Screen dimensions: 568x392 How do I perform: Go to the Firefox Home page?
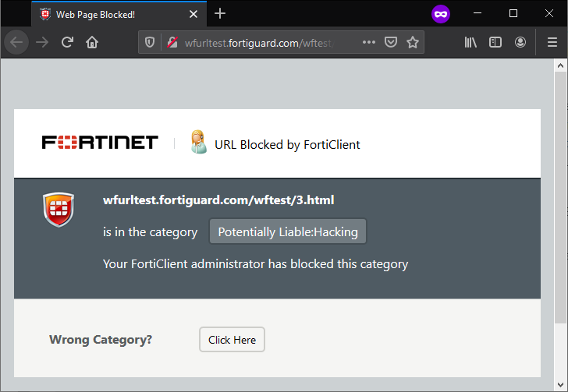(92, 42)
